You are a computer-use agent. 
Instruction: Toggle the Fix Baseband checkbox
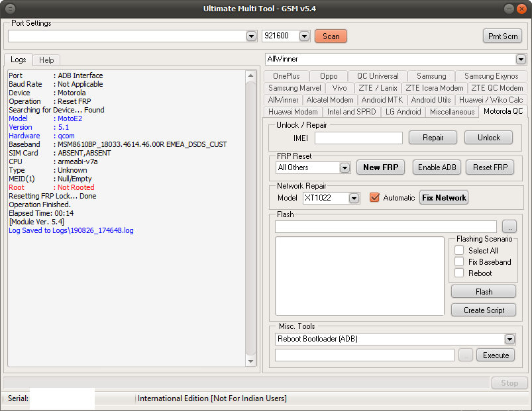click(x=459, y=262)
